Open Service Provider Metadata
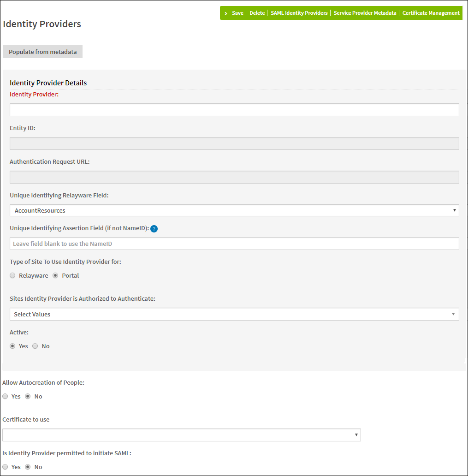Image resolution: width=468 pixels, height=476 pixels. point(365,13)
